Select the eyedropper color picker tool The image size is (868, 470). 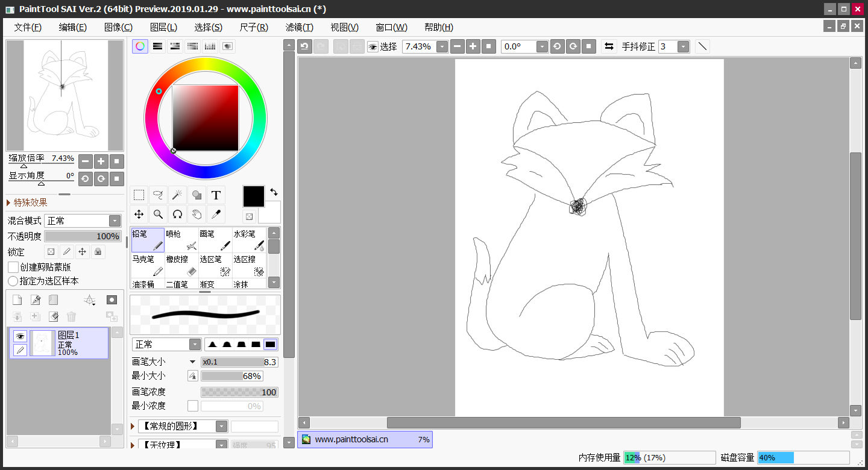[216, 214]
